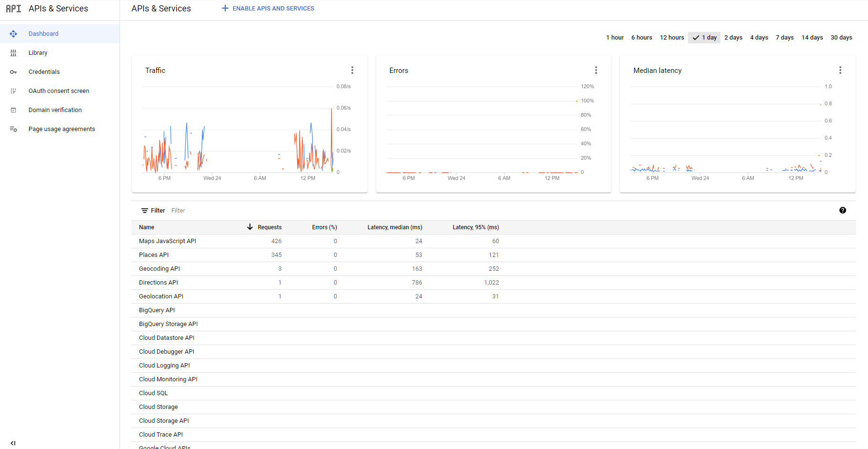This screenshot has width=868, height=449.
Task: Click the Filter list icon
Action: (x=145, y=211)
